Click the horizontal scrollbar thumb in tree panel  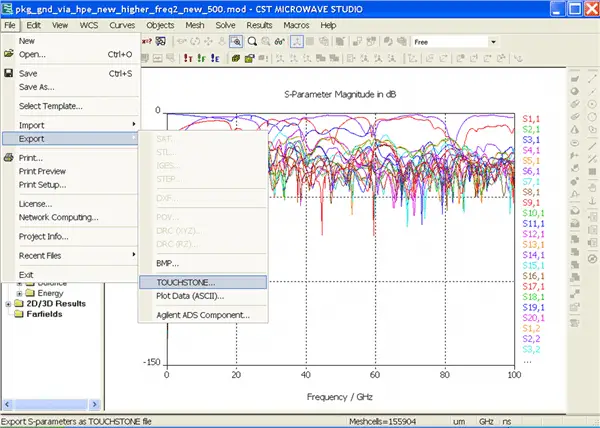(51, 404)
